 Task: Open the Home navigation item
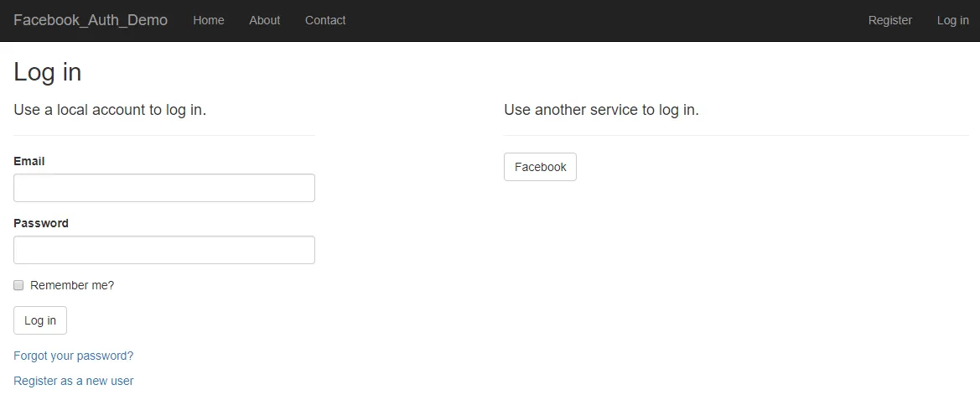[x=209, y=20]
